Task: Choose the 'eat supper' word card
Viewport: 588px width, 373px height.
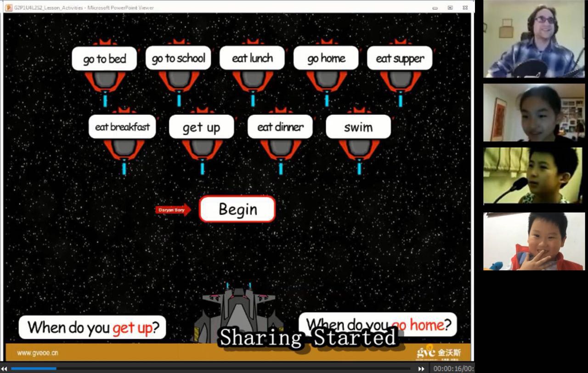Action: [400, 59]
